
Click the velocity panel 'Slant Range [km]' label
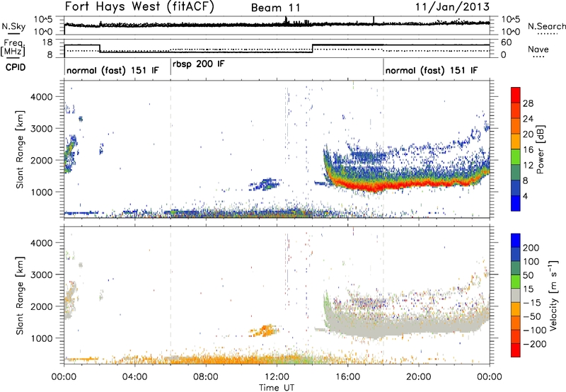20,296
